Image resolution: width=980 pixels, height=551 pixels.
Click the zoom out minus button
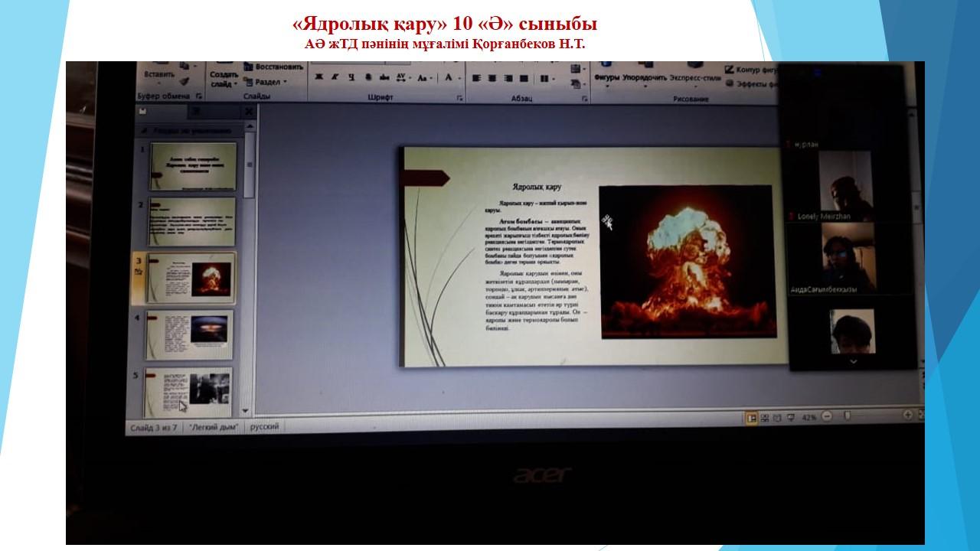point(827,417)
